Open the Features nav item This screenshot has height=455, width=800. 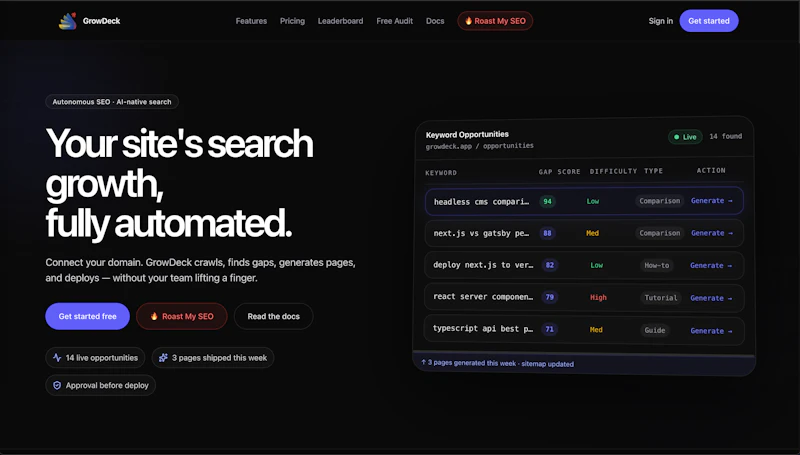pos(251,21)
